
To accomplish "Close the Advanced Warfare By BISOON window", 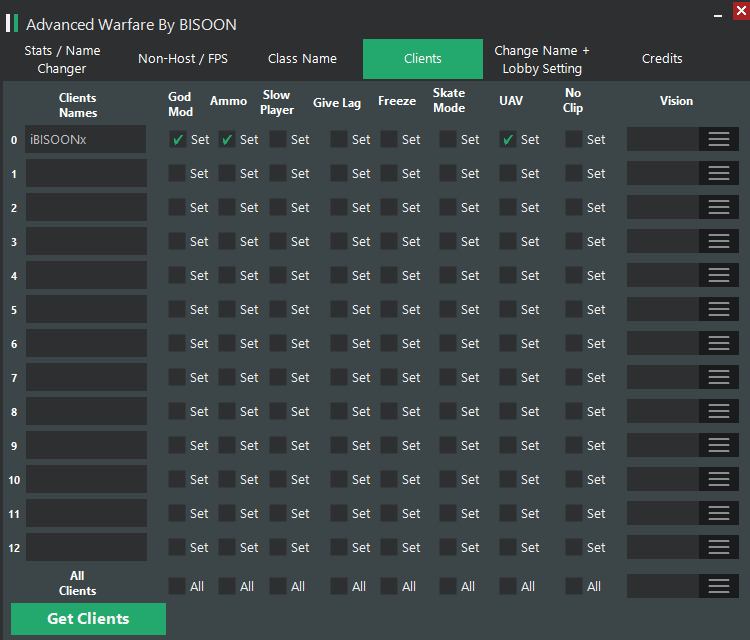I will (741, 11).
